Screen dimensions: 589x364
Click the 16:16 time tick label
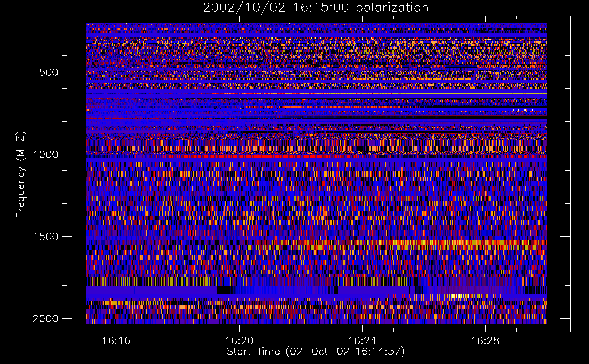click(116, 341)
